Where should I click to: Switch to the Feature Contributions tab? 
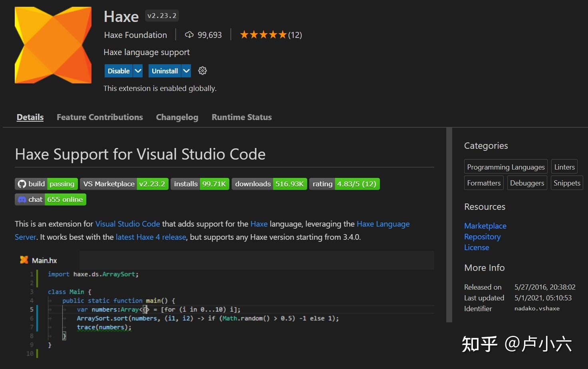tap(99, 117)
